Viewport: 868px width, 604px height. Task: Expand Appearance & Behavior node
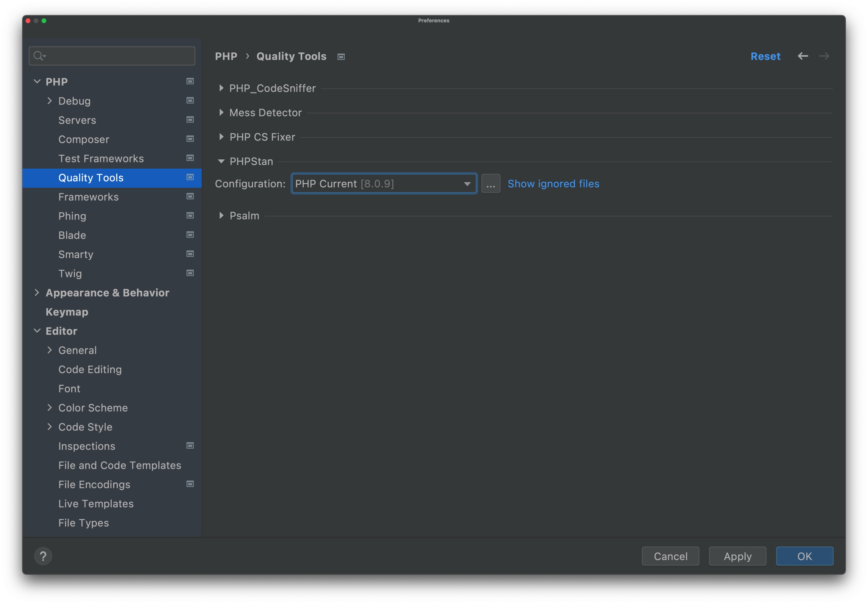[37, 292]
